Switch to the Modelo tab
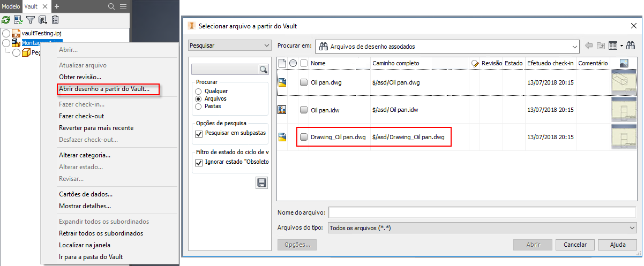The height and width of the screenshot is (266, 644). click(11, 6)
